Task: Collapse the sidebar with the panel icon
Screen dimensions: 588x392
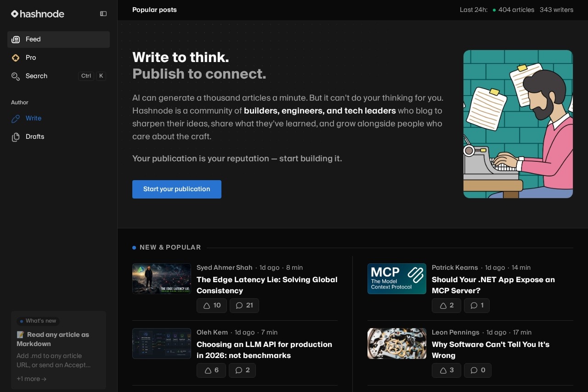Action: pyautogui.click(x=103, y=14)
